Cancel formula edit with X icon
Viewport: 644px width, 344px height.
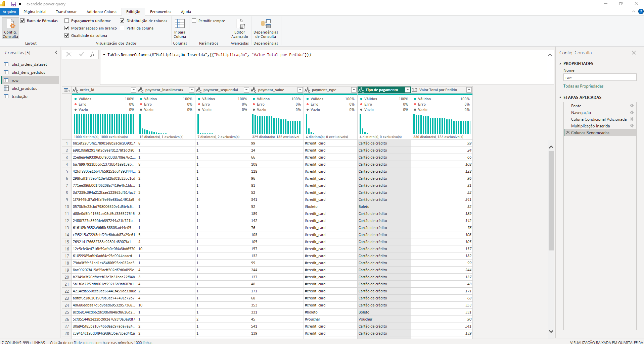[x=69, y=54]
